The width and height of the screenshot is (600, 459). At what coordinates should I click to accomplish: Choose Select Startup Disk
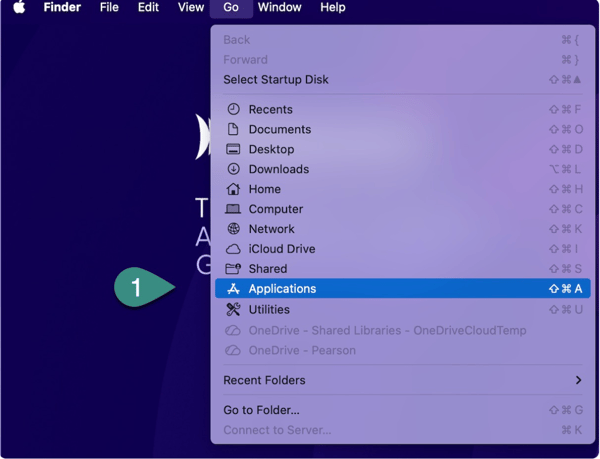[x=403, y=80]
